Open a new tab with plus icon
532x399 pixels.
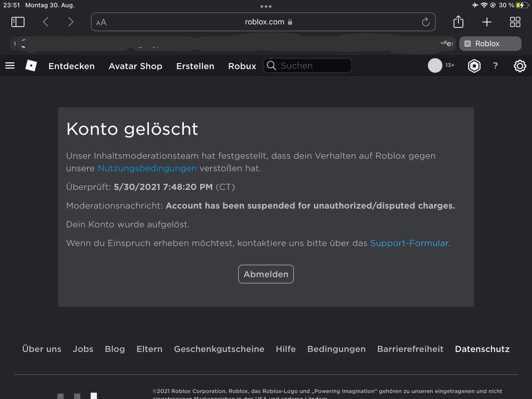click(487, 22)
